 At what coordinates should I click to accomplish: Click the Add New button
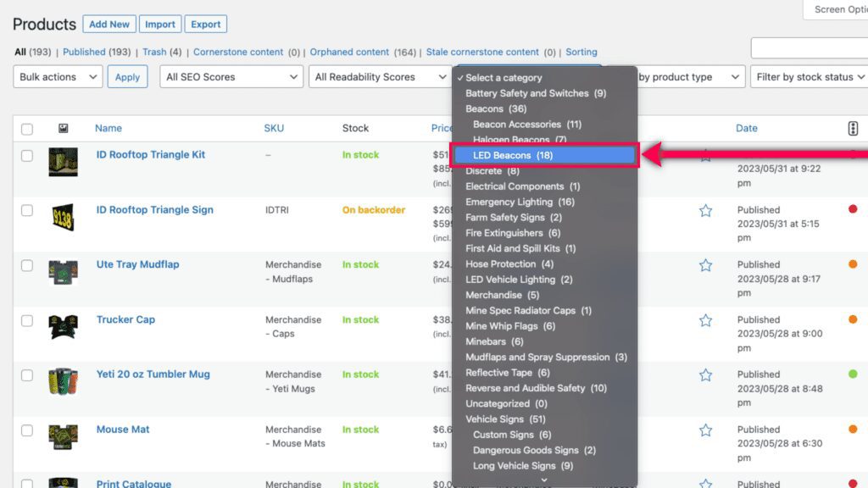[x=108, y=24]
